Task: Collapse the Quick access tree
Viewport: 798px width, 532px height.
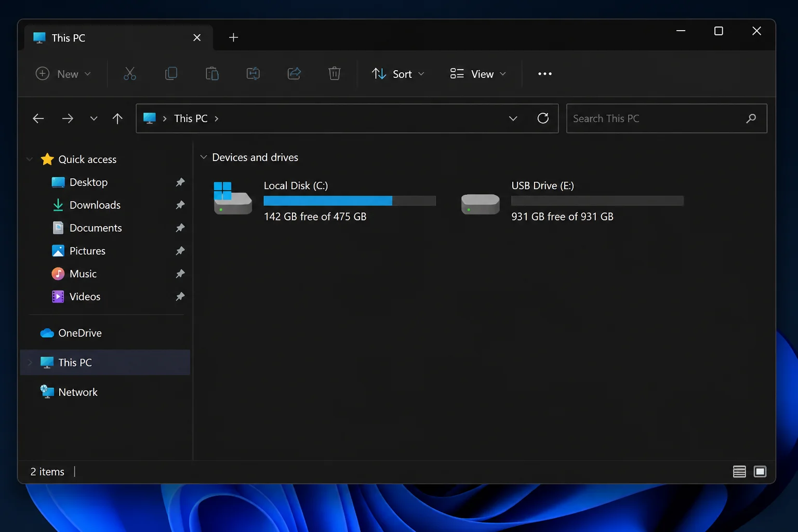Action: (x=30, y=159)
